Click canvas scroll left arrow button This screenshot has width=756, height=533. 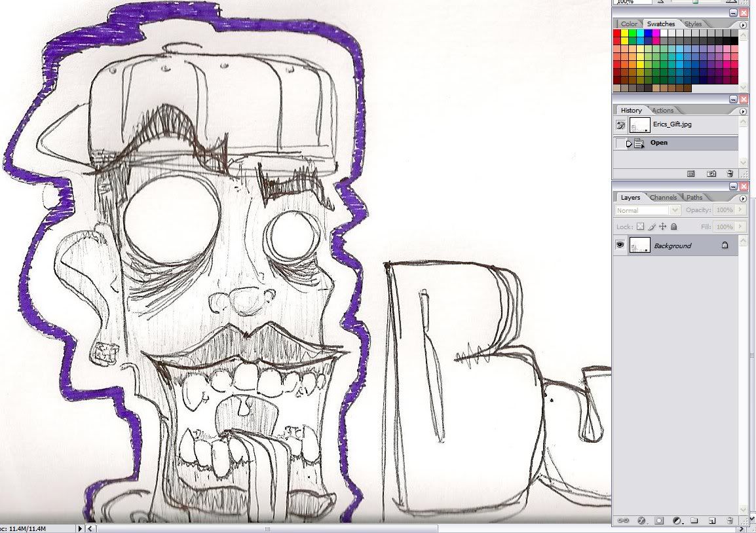point(90,528)
